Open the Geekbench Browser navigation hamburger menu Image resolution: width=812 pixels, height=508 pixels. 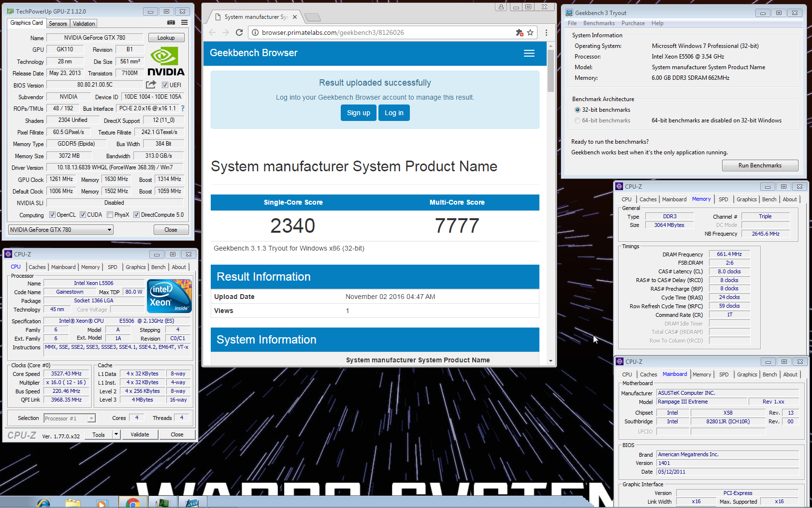tap(529, 53)
